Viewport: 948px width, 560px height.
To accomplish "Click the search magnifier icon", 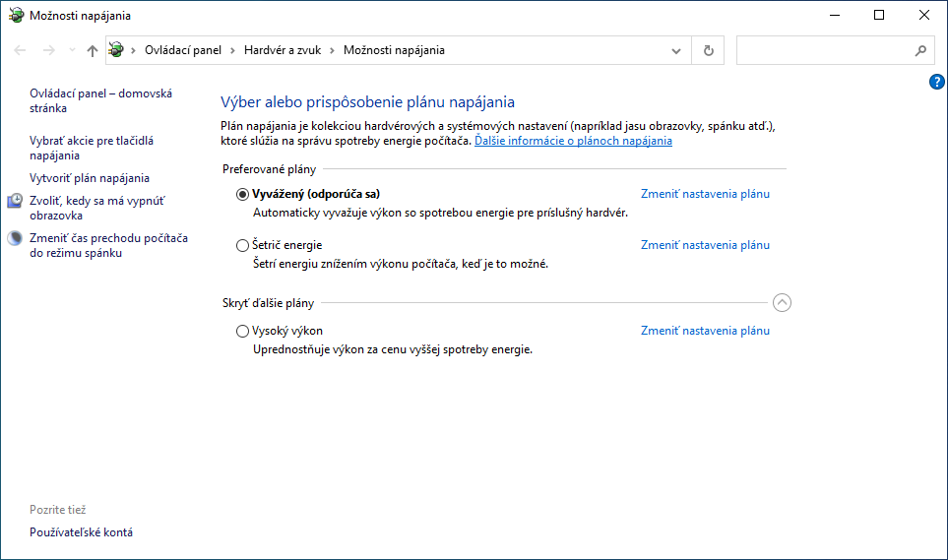I will coord(920,50).
